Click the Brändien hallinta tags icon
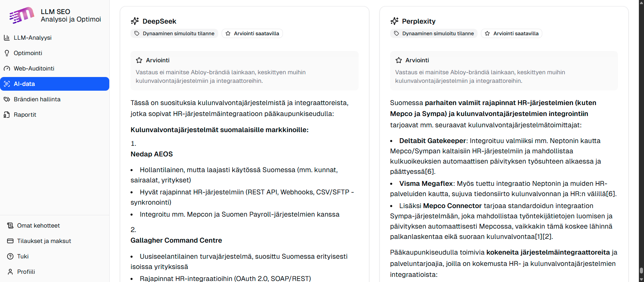The height and width of the screenshot is (282, 644). (7, 99)
